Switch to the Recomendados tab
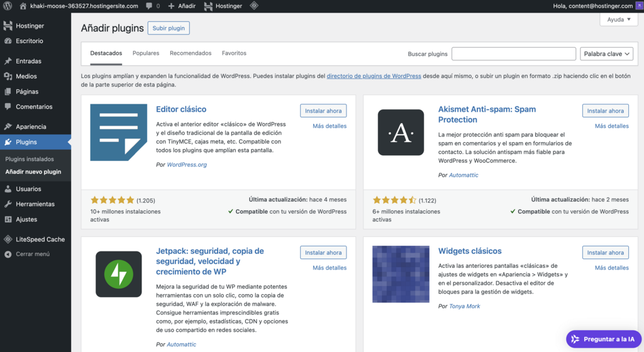This screenshot has height=352, width=644. (191, 53)
